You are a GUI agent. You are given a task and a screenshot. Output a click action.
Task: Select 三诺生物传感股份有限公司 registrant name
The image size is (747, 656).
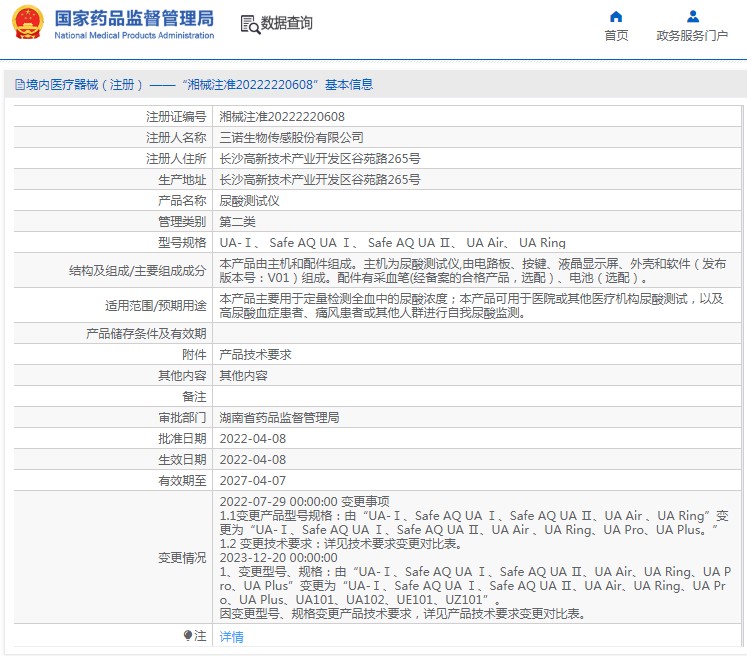pos(292,138)
